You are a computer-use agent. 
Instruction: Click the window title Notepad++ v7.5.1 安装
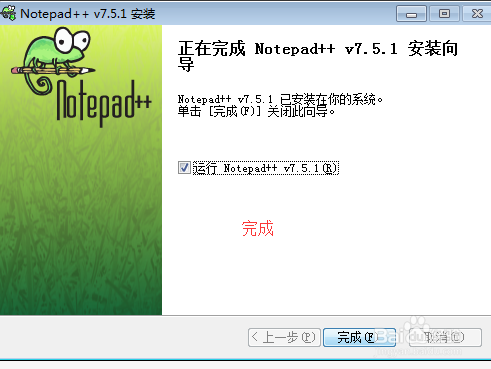coord(88,14)
